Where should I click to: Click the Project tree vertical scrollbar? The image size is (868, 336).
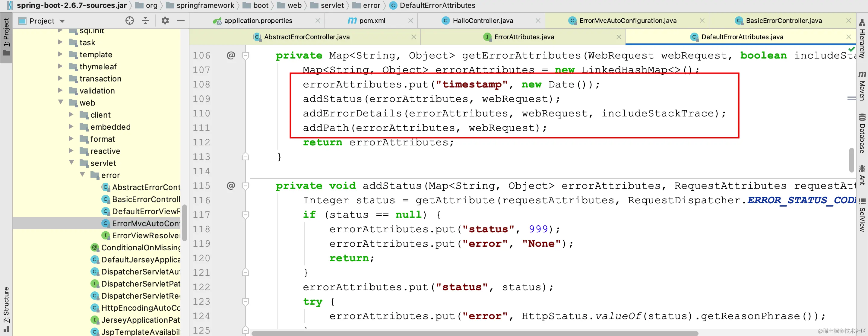coord(184,223)
